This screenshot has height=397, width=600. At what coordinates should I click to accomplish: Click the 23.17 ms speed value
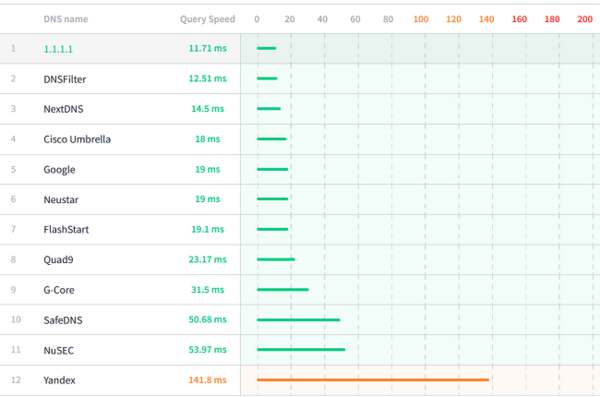208,260
